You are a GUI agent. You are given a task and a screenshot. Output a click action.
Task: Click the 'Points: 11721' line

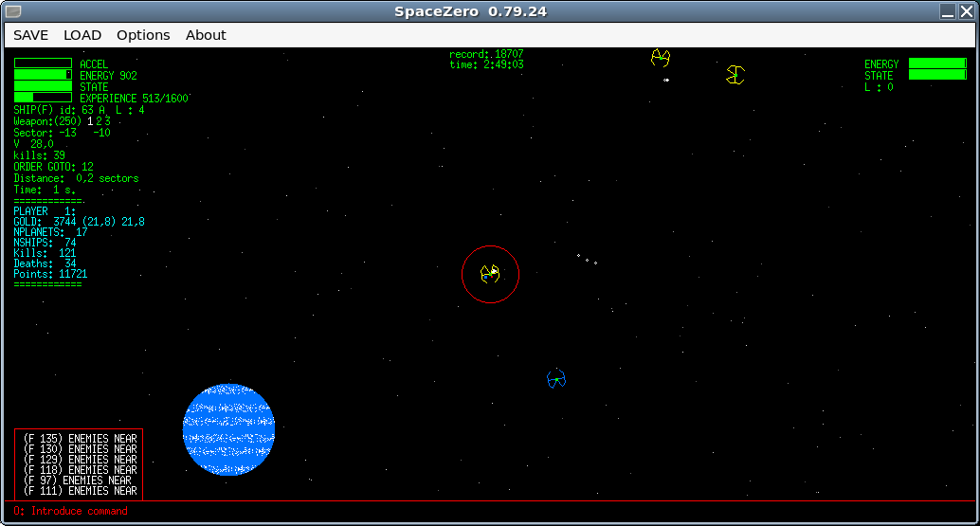point(50,274)
